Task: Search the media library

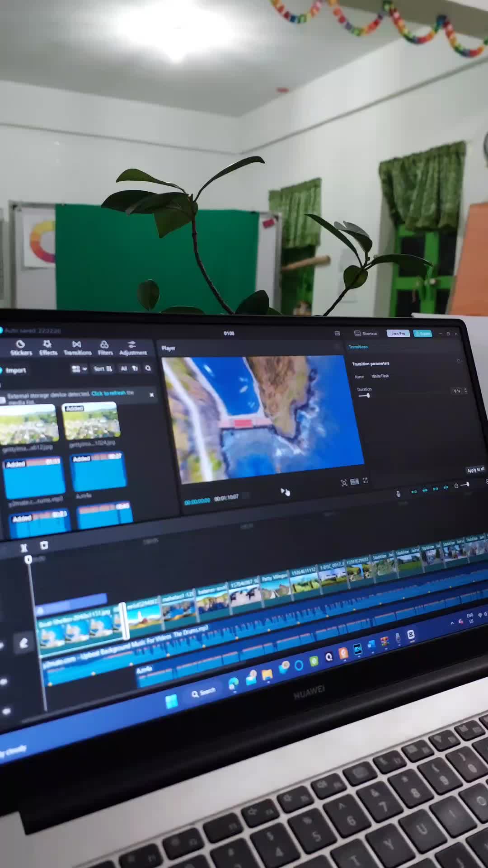Action: [148, 368]
